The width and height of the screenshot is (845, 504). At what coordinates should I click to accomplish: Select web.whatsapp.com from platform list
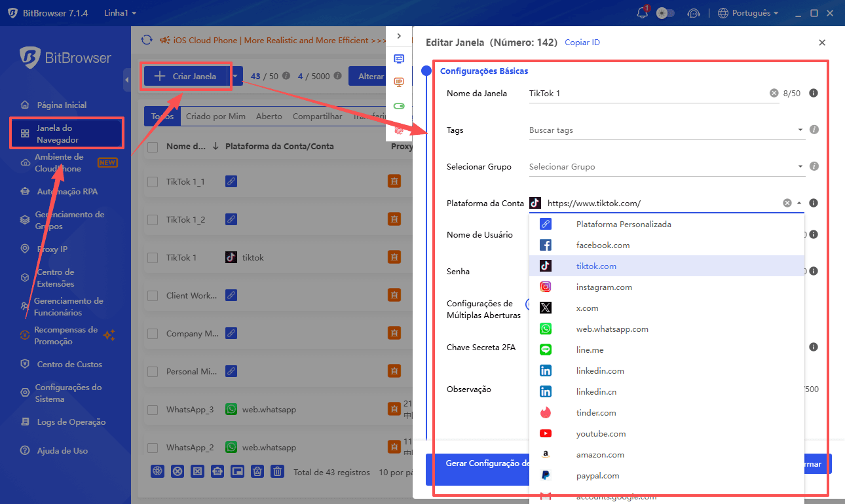pyautogui.click(x=666, y=329)
